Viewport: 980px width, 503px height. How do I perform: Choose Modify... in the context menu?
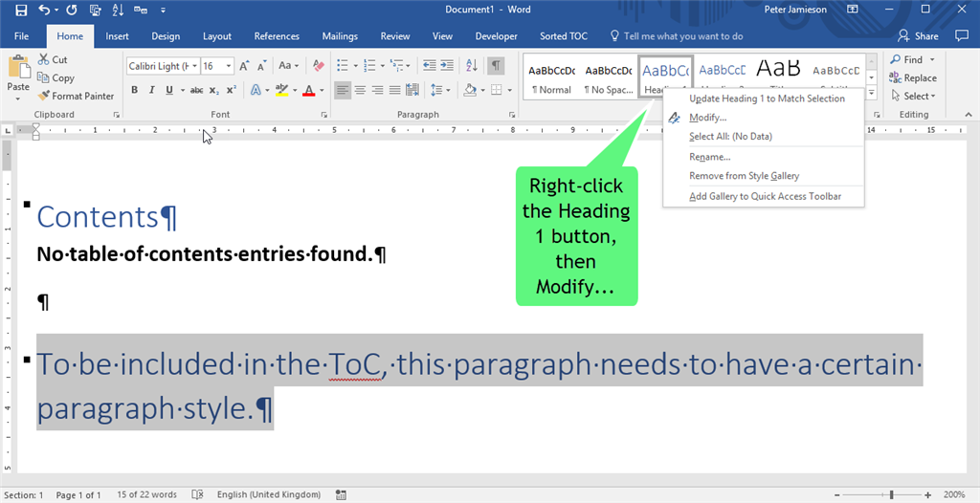[x=707, y=118]
